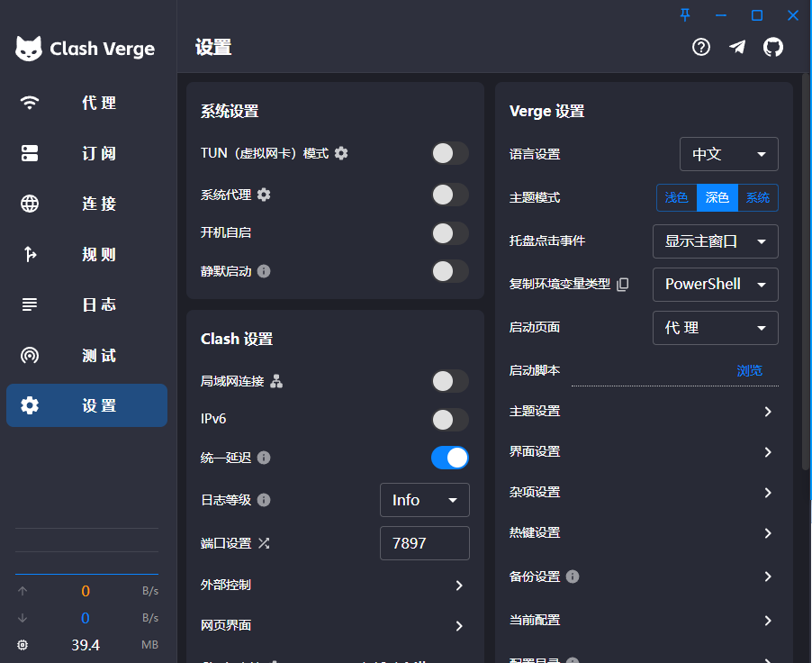The height and width of the screenshot is (663, 812).
Task: Open the PowerShell env type dropdown
Action: point(715,284)
